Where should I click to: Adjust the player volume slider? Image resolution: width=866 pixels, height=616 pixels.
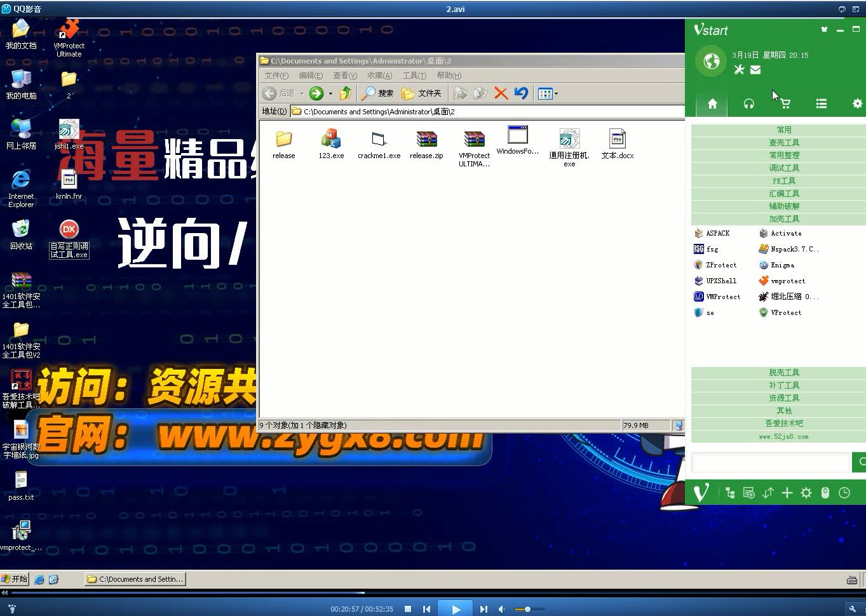[529, 610]
